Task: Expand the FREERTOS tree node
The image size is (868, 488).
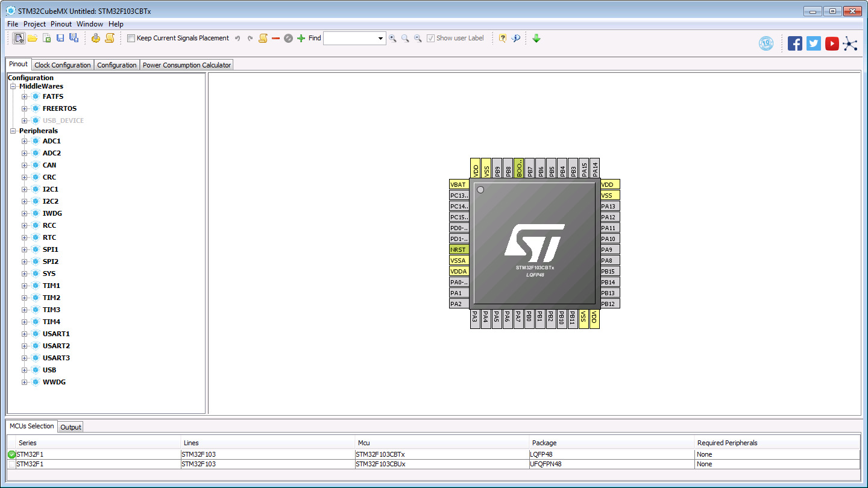Action: [25, 108]
